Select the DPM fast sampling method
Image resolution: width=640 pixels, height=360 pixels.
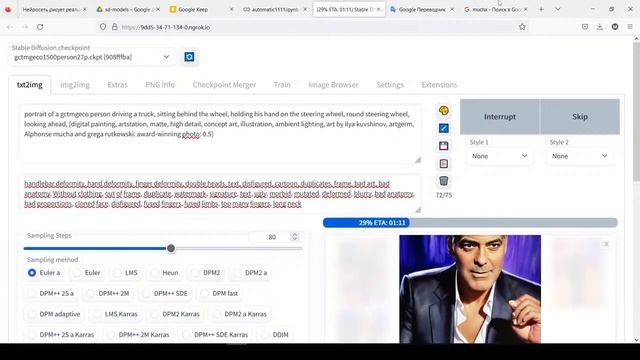[x=220, y=293]
